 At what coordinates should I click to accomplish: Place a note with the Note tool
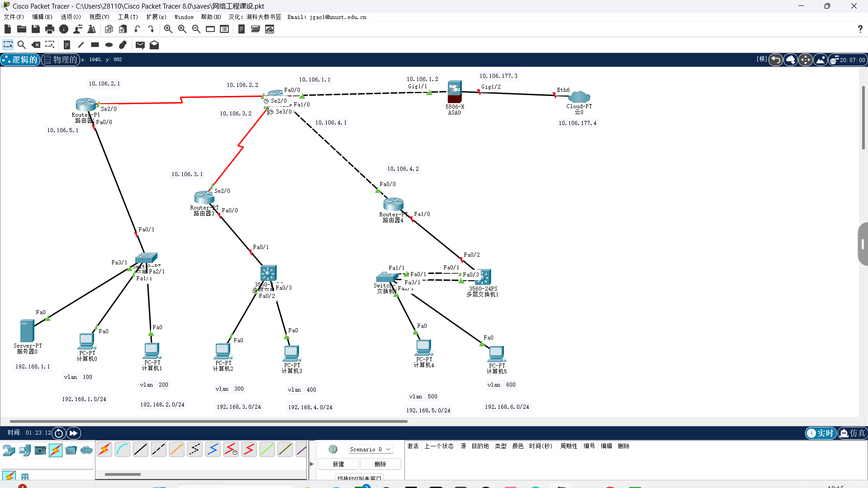tap(67, 45)
